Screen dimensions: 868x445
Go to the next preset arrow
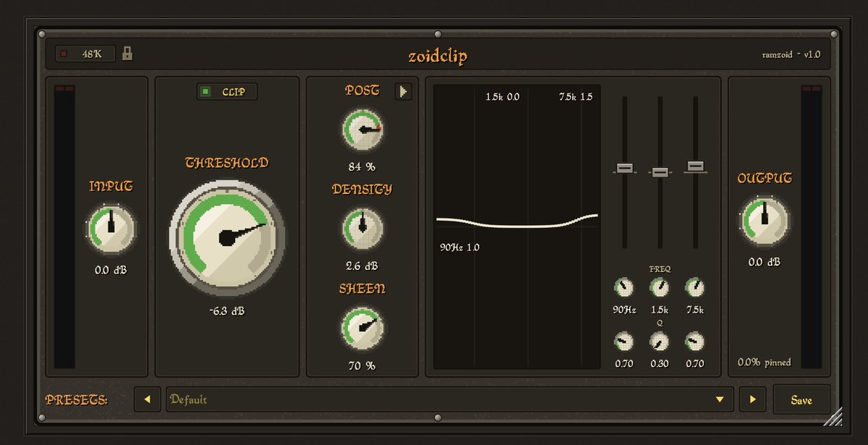752,399
